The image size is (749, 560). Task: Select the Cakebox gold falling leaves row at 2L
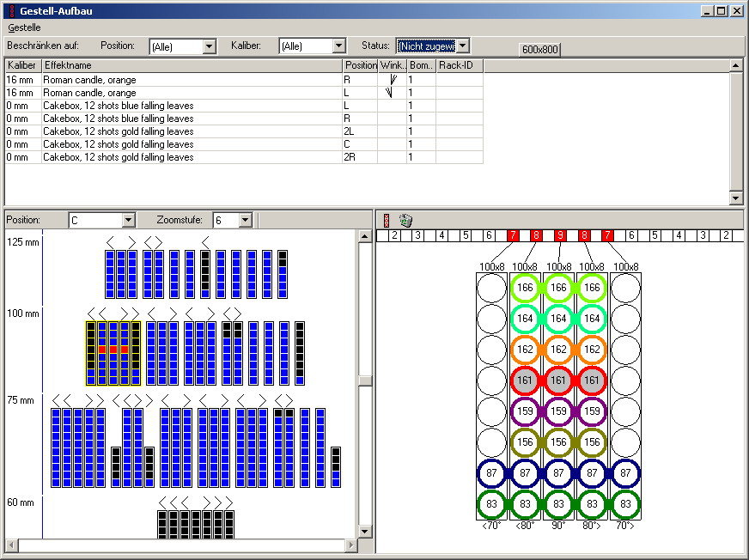point(119,131)
